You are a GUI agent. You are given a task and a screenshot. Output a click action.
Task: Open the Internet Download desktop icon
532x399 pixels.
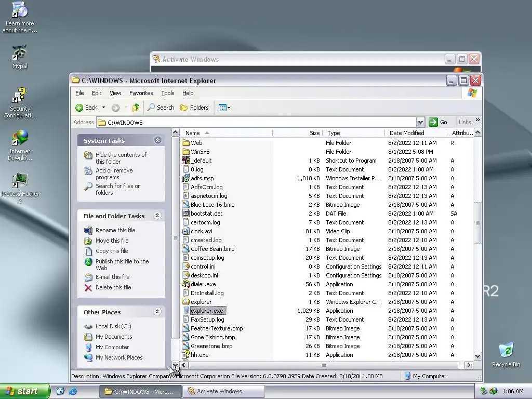click(x=20, y=145)
